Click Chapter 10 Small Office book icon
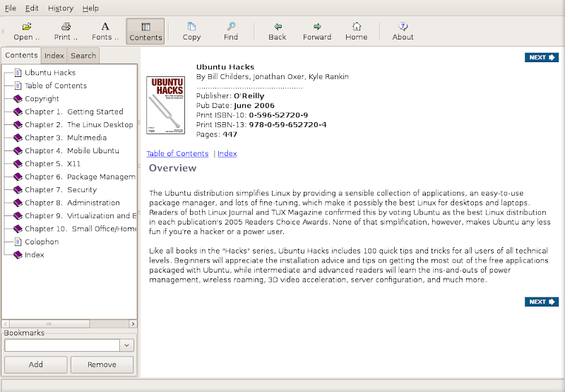The height and width of the screenshot is (392, 565). click(18, 228)
